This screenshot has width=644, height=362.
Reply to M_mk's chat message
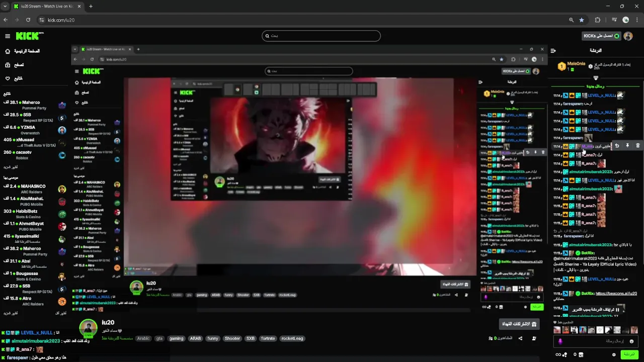tap(617, 146)
